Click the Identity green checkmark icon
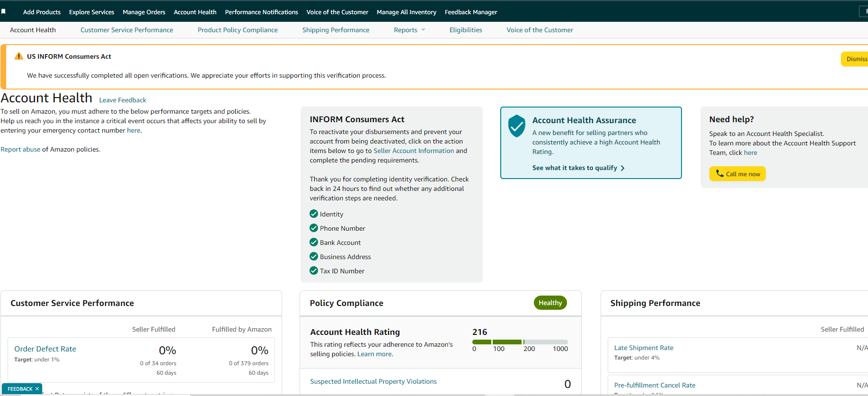 [313, 214]
